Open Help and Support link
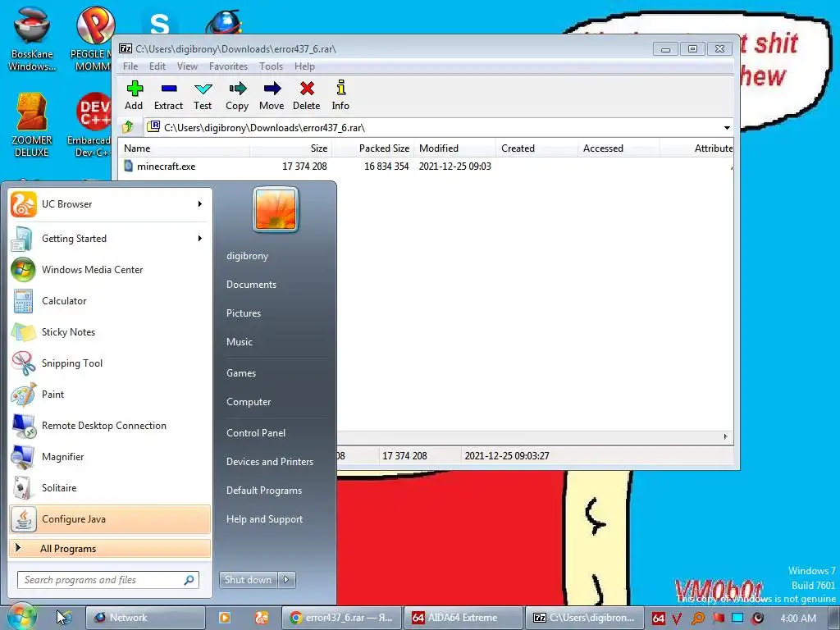Screen dimensions: 840x630 265,519
